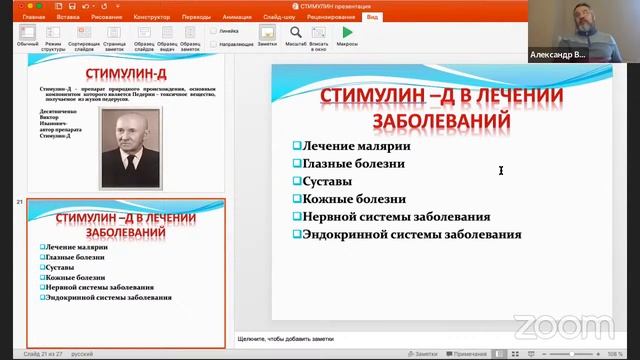Select the active Вид tab
The height and width of the screenshot is (360, 640).
(372, 17)
